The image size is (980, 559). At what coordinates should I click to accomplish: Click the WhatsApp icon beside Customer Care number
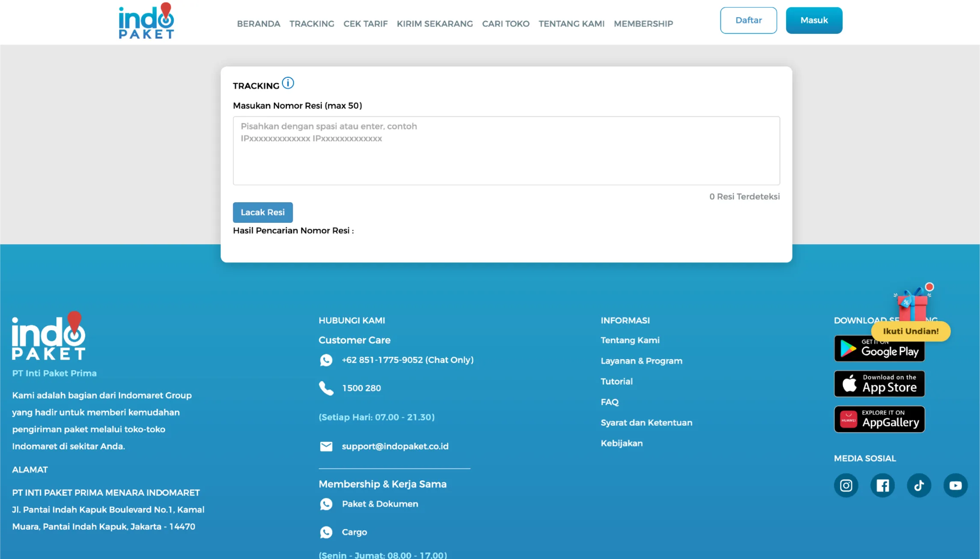pos(326,360)
